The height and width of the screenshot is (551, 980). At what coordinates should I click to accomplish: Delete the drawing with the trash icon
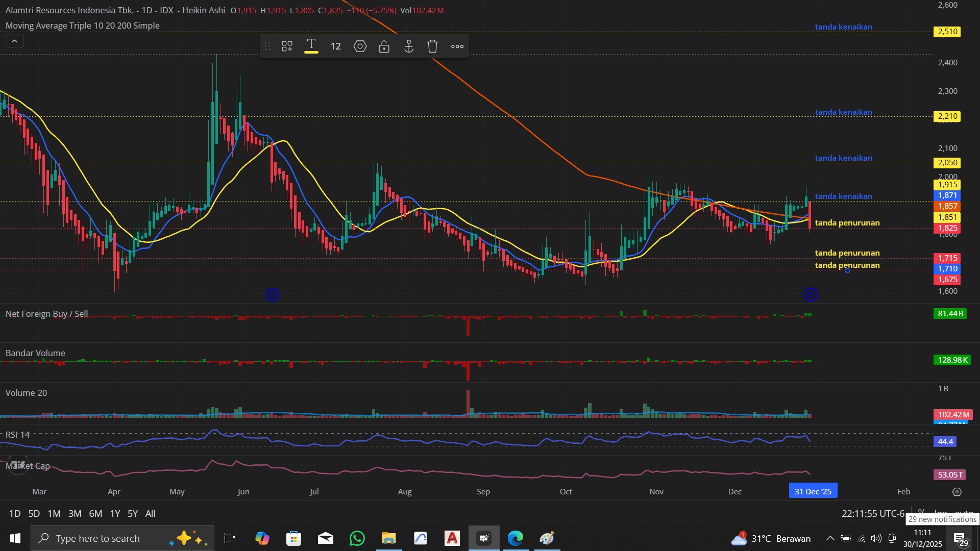point(432,46)
